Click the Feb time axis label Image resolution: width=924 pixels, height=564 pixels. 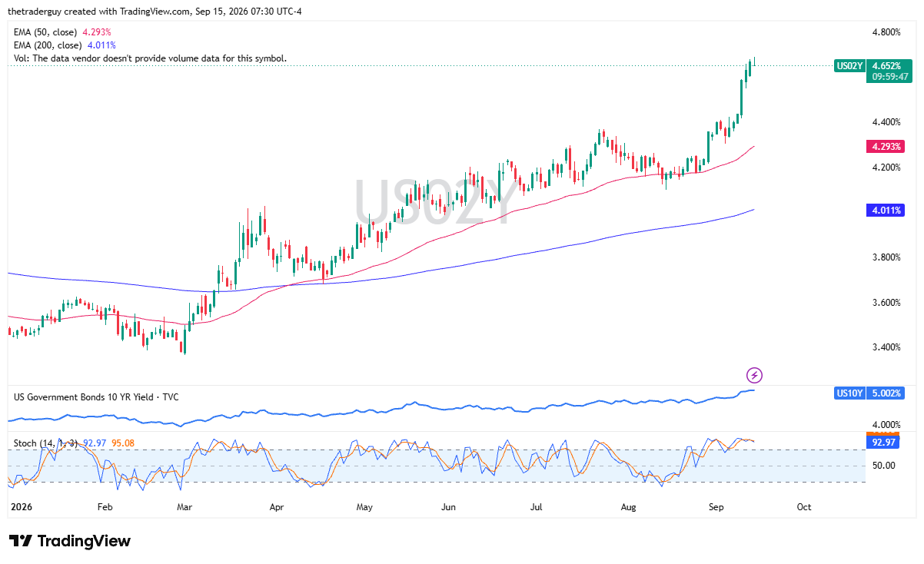click(x=105, y=507)
